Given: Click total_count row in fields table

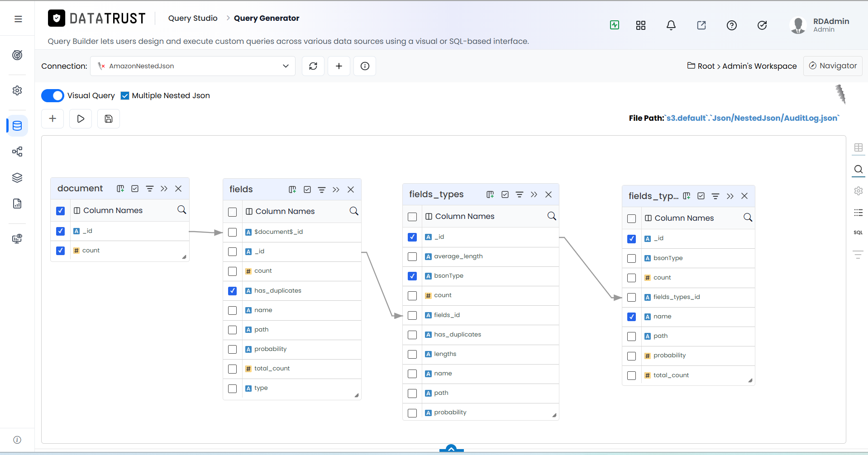Looking at the screenshot, I should [x=292, y=369].
